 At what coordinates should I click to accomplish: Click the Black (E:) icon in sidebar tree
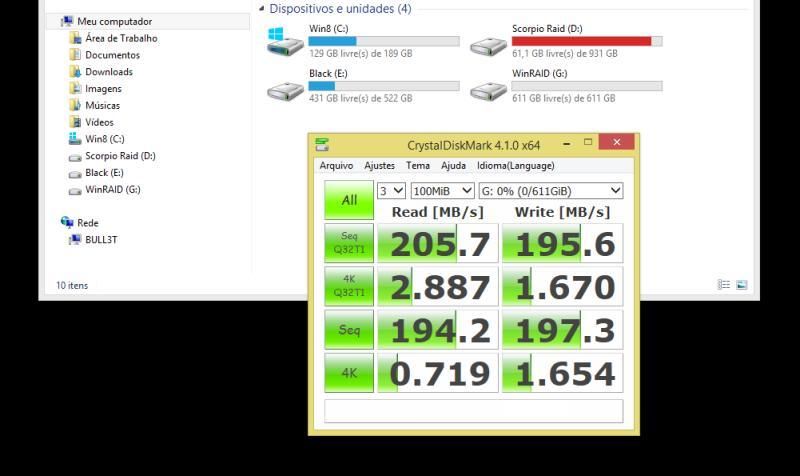75,174
